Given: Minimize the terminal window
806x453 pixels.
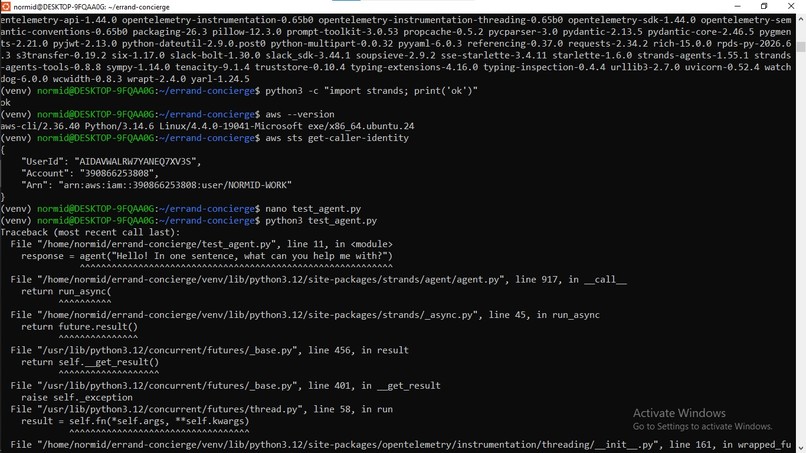Looking at the screenshot, I should point(737,6).
